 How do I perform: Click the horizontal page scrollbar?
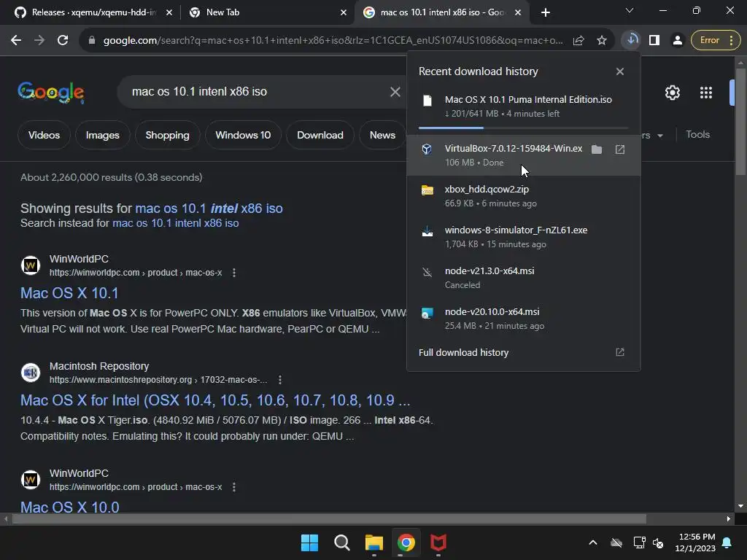tap(329, 518)
